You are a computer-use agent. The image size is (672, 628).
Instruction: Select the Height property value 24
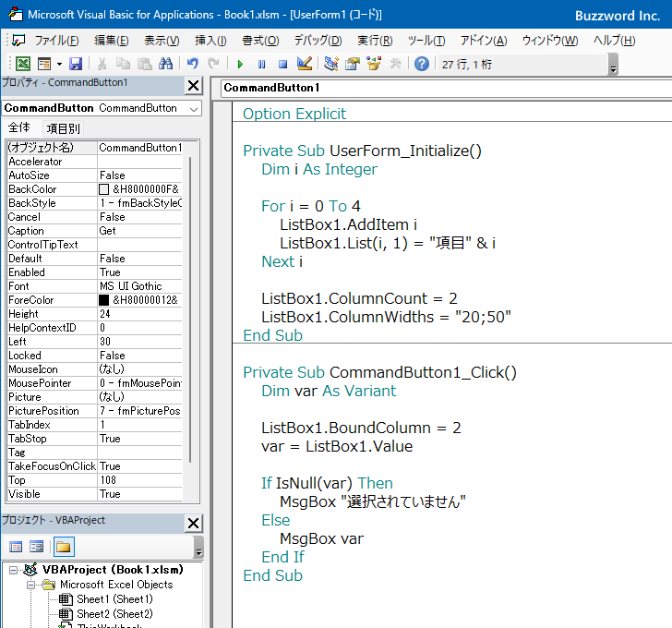point(139,314)
